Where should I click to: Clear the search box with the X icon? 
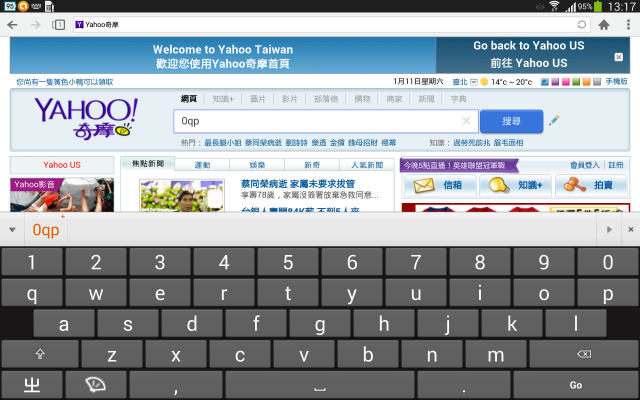[x=466, y=121]
